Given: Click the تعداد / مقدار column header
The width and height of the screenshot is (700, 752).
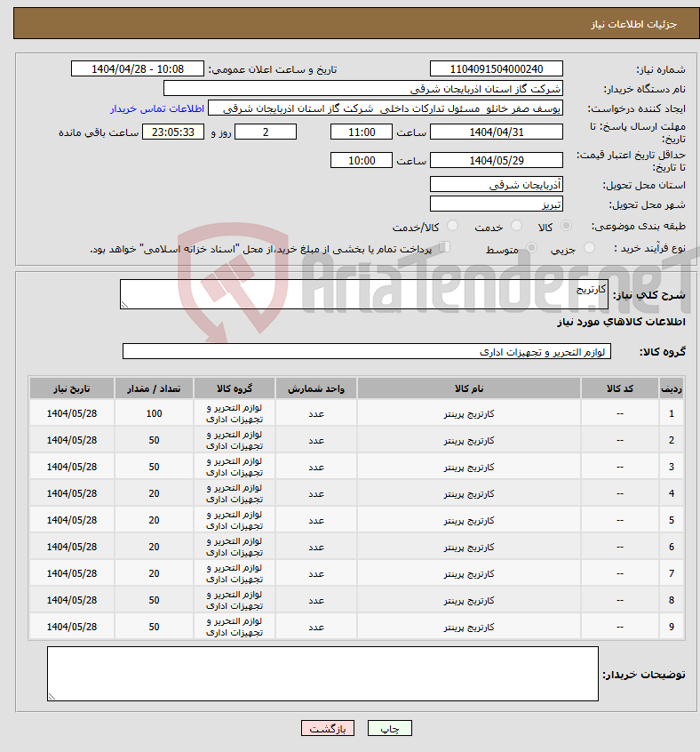Looking at the screenshot, I should coord(154,388).
